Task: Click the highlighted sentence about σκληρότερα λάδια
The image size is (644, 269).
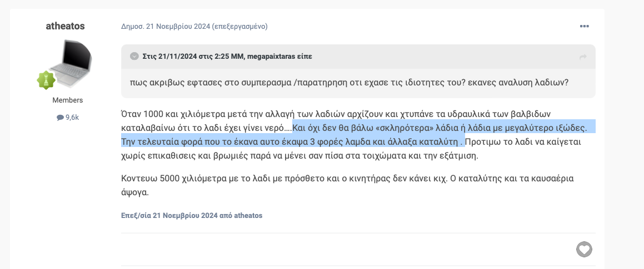Action: (x=440, y=128)
